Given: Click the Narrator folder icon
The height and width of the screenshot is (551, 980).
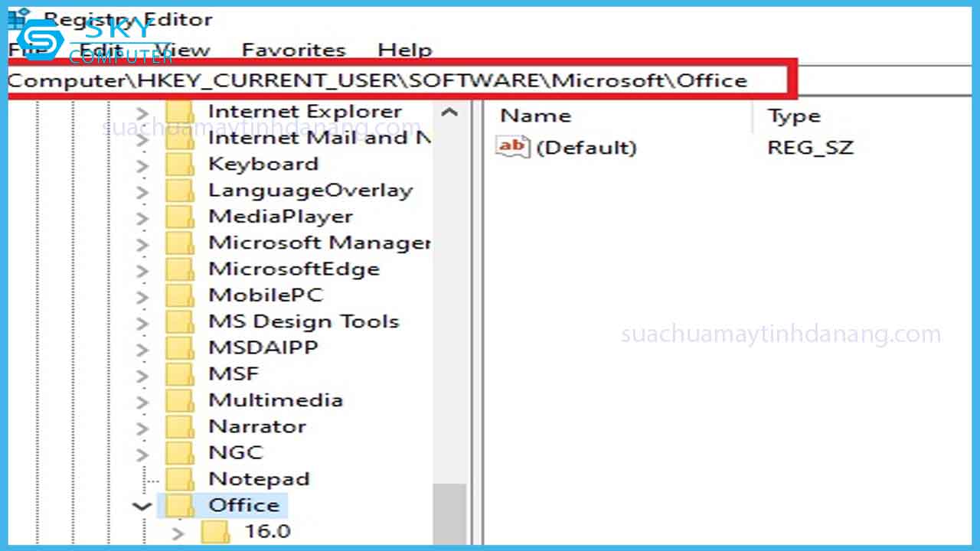Looking at the screenshot, I should 180,426.
